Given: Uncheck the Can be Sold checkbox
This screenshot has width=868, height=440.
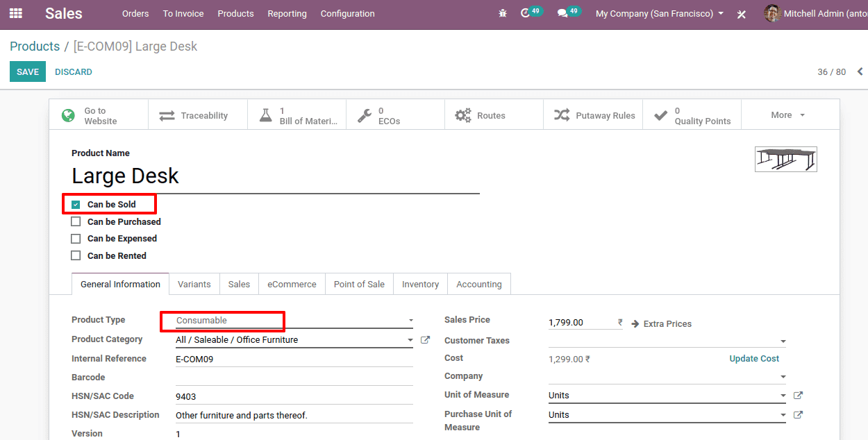Looking at the screenshot, I should coord(76,205).
